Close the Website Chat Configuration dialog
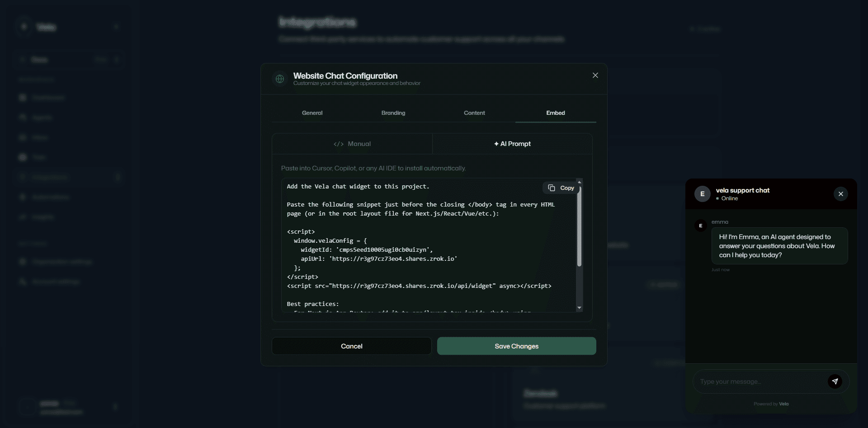 (595, 75)
